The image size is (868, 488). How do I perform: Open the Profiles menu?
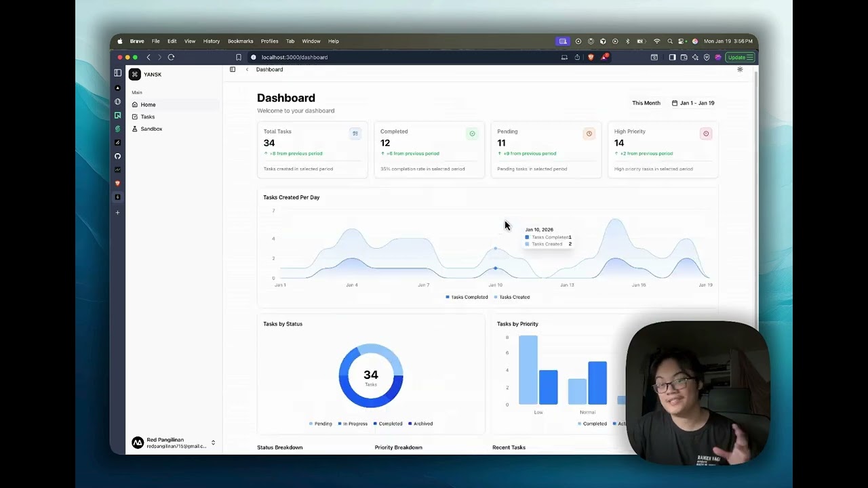pyautogui.click(x=270, y=41)
